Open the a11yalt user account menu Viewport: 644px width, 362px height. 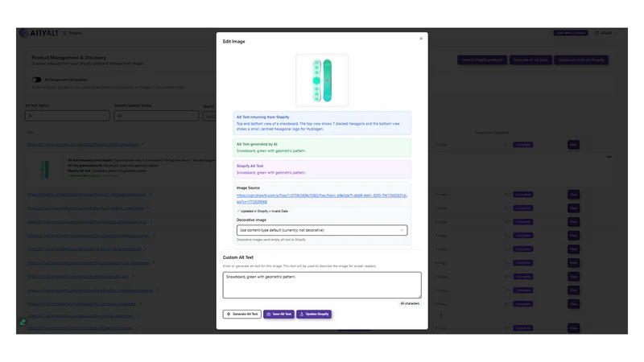coord(606,33)
